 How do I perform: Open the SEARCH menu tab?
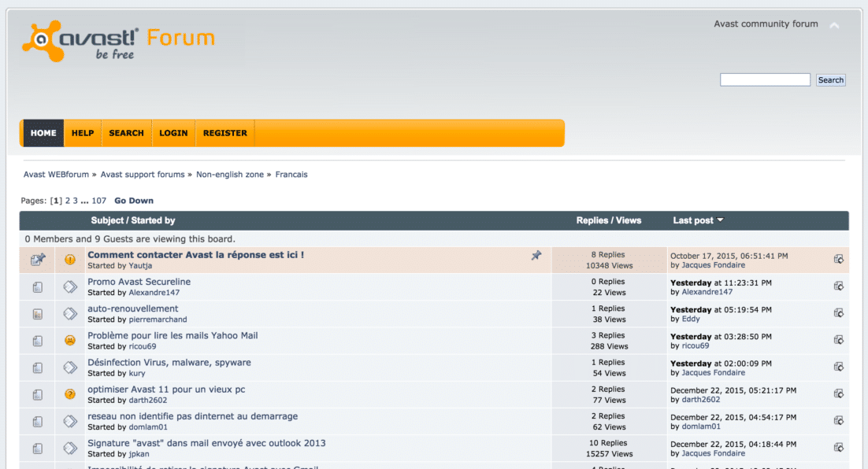click(x=126, y=133)
